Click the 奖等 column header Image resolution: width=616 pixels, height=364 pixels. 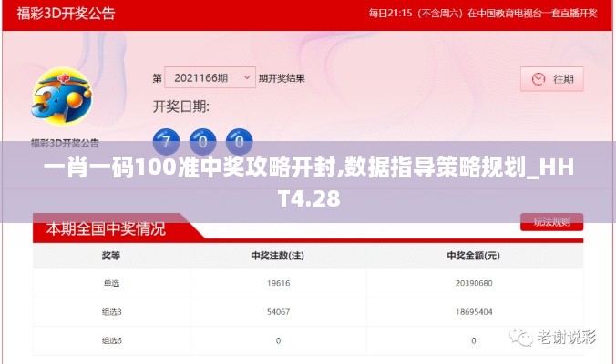[x=111, y=256]
